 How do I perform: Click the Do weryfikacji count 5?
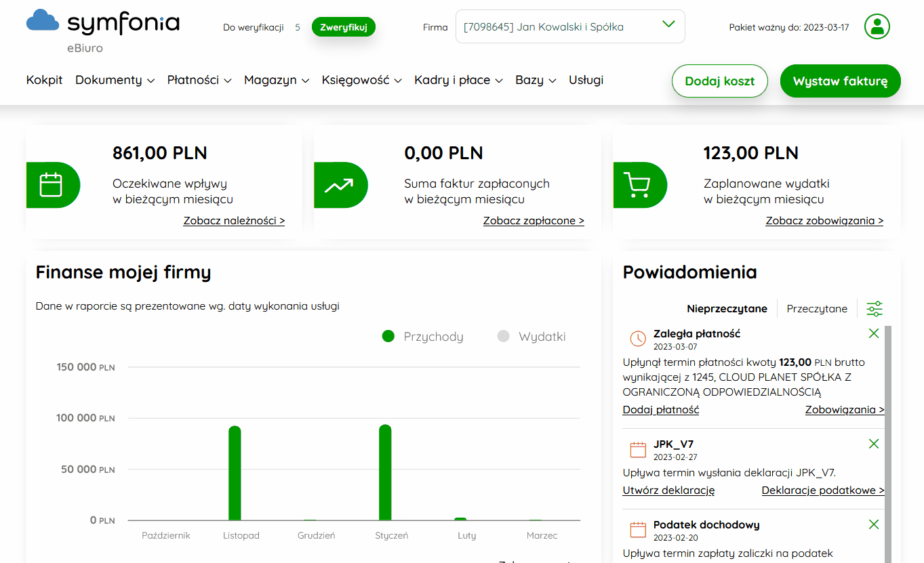pyautogui.click(x=298, y=27)
